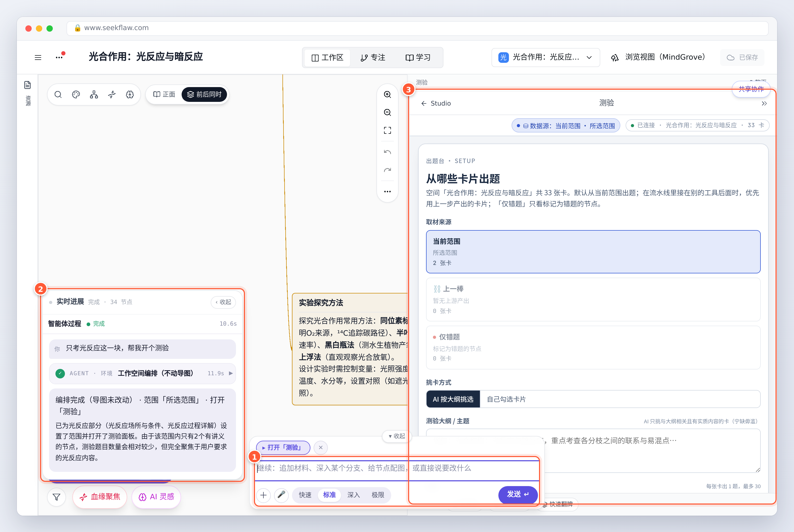Select the 当前范围 source card
Image resolution: width=794 pixels, height=532 pixels.
pyautogui.click(x=593, y=252)
